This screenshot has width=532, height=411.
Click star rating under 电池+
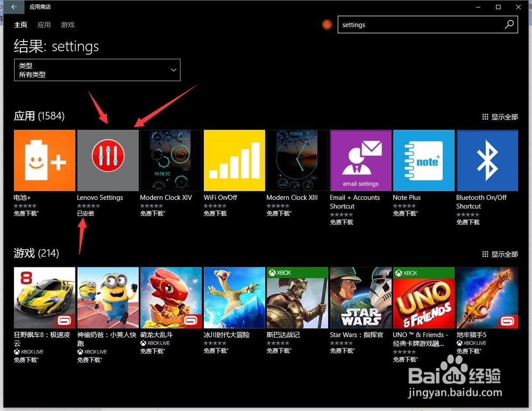click(25, 206)
